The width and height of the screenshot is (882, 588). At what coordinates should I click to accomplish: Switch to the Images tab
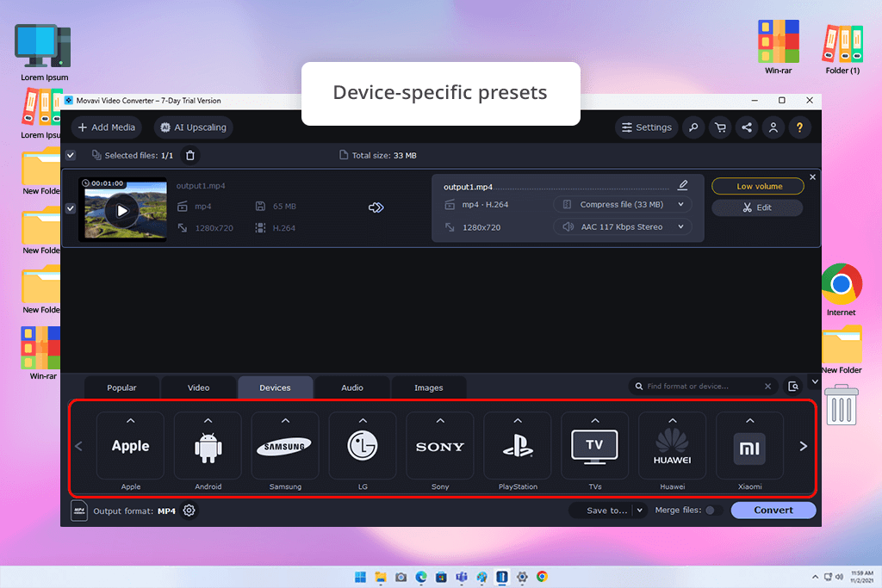[429, 387]
